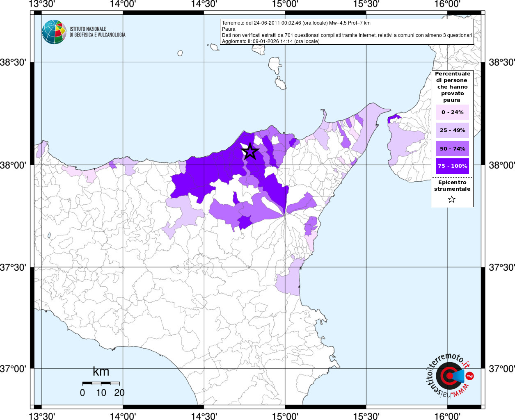
Task: Click the epicenter star on the map
Action: point(250,151)
